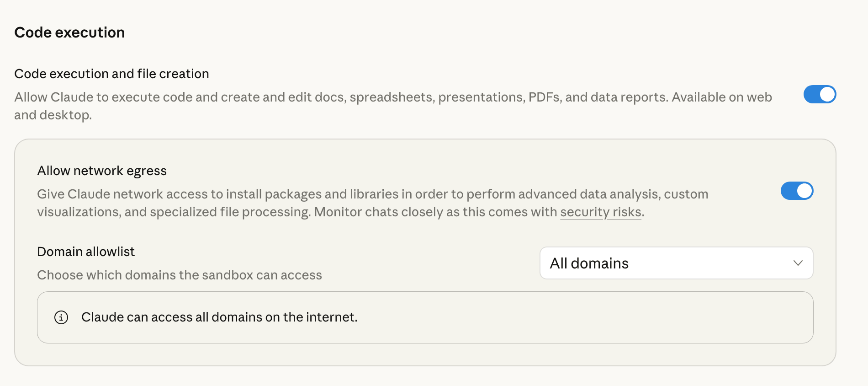Image resolution: width=868 pixels, height=386 pixels.
Task: Turn off Allow network egress switch
Action: click(797, 191)
